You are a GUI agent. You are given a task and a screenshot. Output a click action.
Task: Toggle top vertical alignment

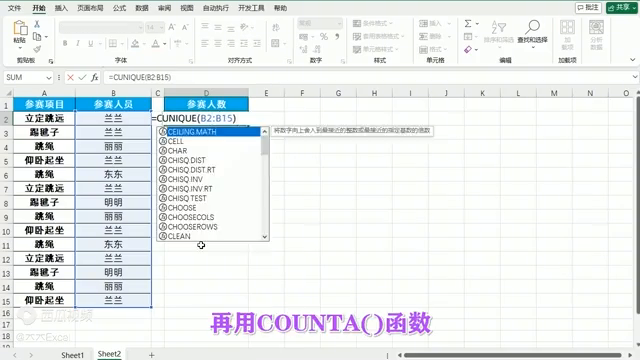tap(205, 27)
